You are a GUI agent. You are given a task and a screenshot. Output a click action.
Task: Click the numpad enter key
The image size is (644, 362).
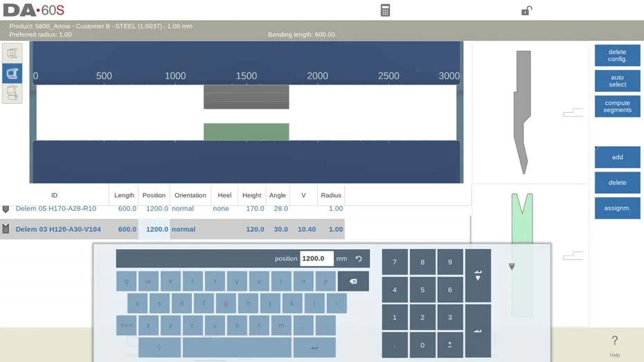[478, 332]
